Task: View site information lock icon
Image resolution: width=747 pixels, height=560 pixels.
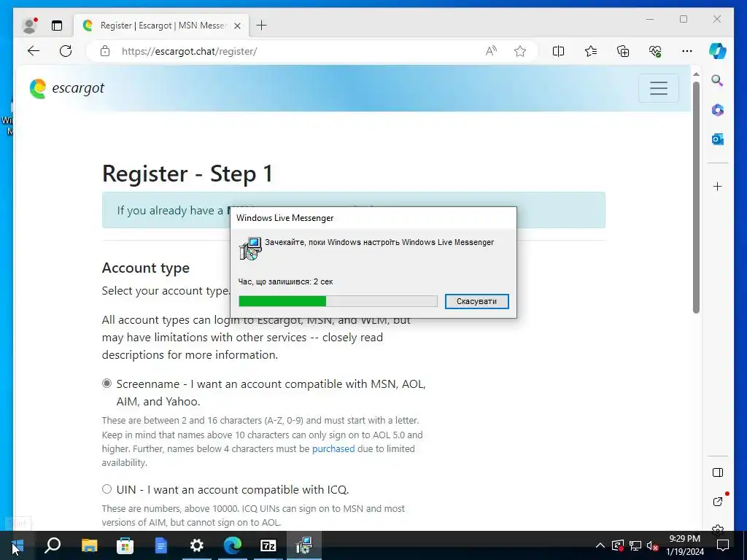Action: [105, 51]
